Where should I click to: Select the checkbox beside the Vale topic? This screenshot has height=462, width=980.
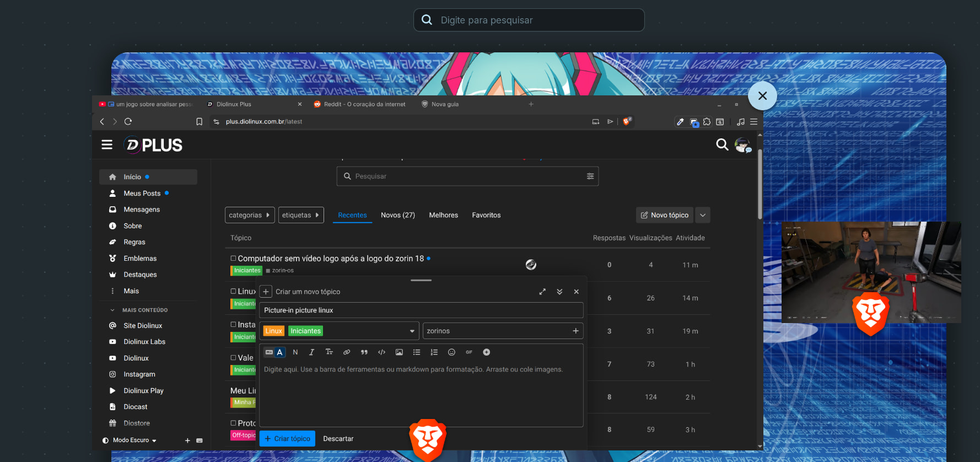tap(233, 358)
